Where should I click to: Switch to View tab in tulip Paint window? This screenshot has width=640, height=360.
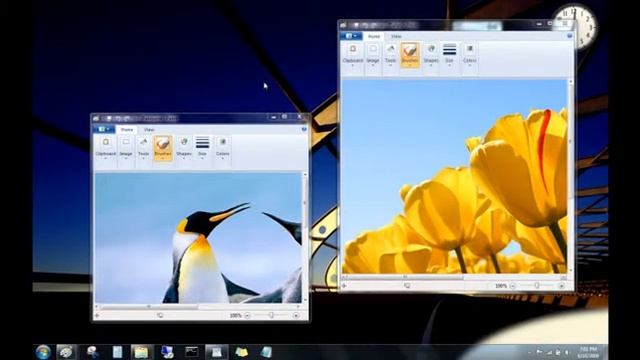[x=396, y=36]
